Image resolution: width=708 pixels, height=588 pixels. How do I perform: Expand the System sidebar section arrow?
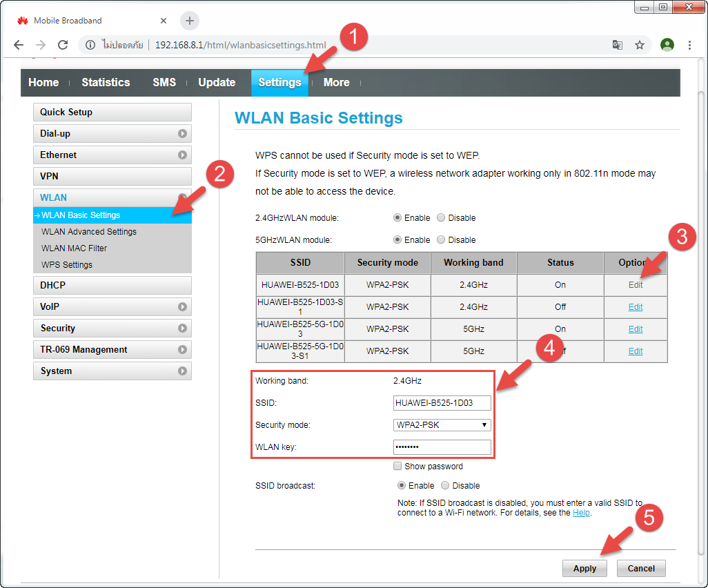182,371
